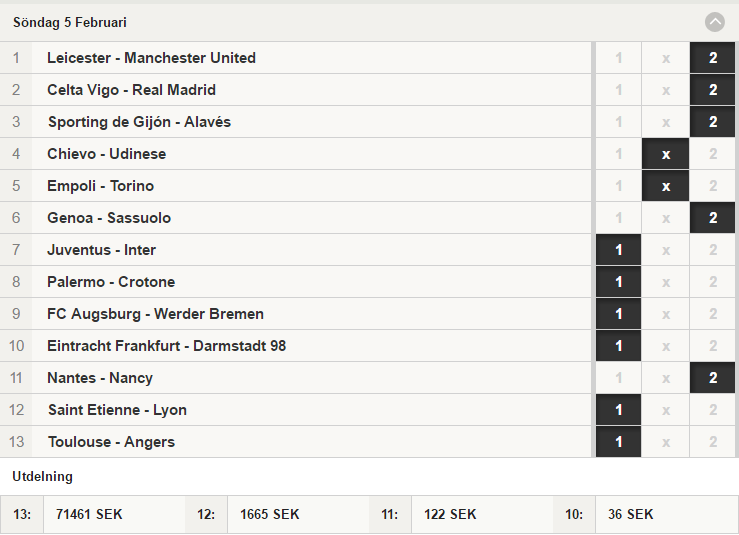
Task: Choose 2 for Saint Etienne - Lyon
Action: [713, 410]
